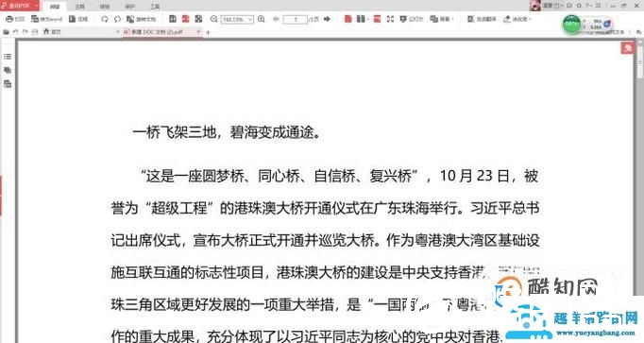
Task: Add a new tab with plus button
Action: click(x=208, y=32)
